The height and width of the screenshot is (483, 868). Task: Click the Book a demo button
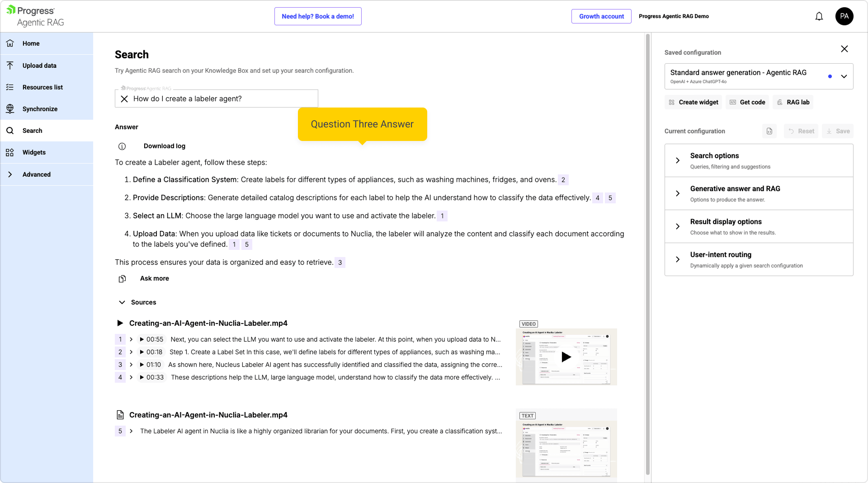tap(317, 16)
